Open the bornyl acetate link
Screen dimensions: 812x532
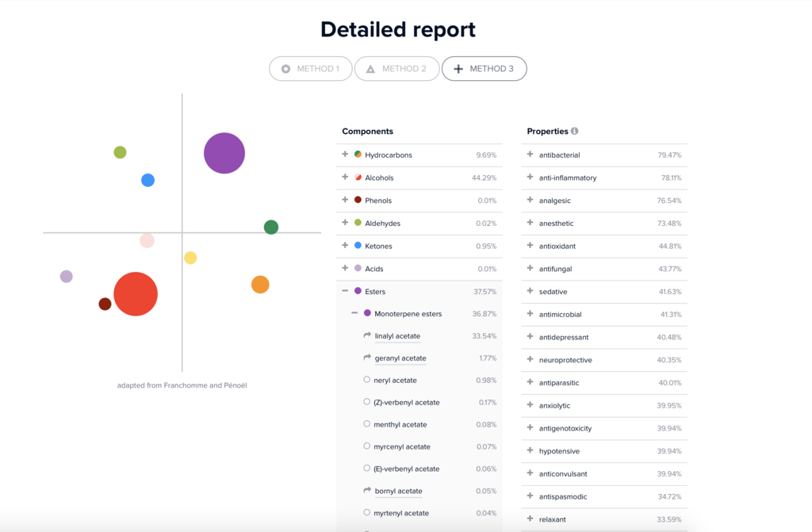coord(398,491)
